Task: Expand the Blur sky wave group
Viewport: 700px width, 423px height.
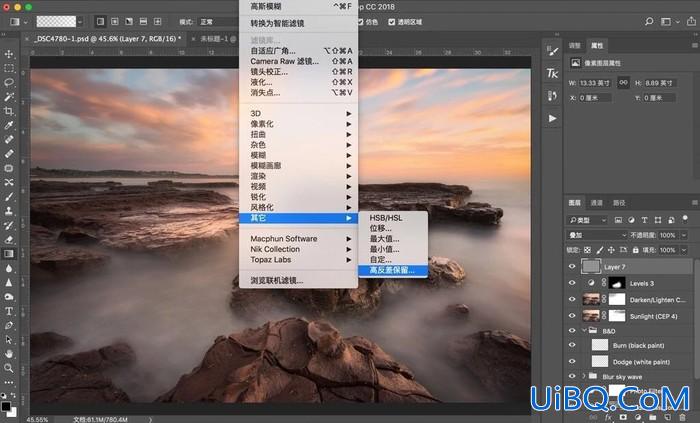Action: [584, 376]
